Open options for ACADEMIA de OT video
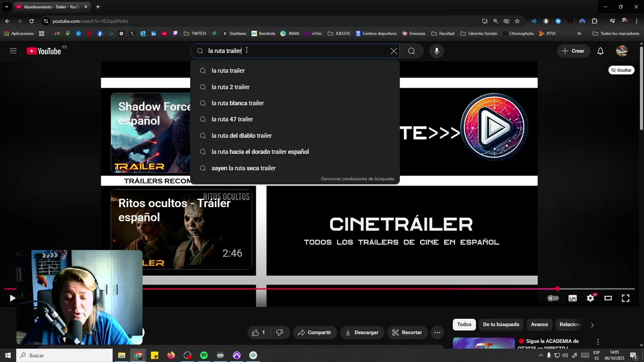The image size is (644, 362). [x=598, y=342]
